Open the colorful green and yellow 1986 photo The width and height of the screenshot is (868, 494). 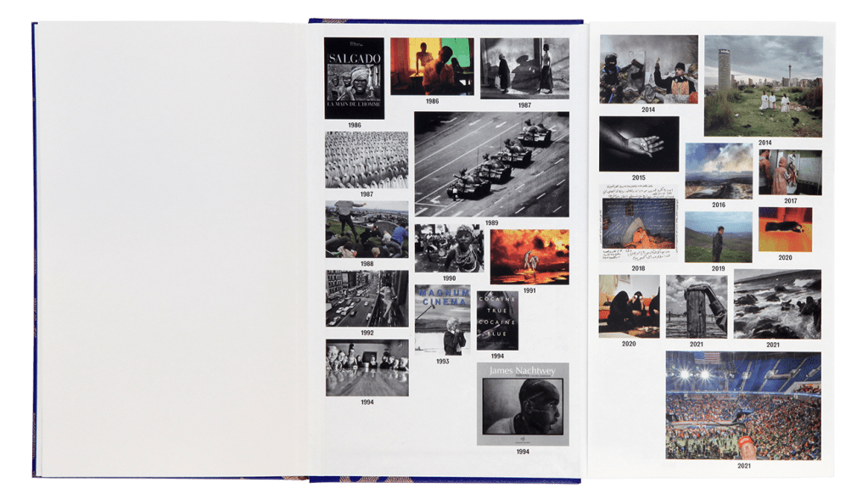pos(432,66)
